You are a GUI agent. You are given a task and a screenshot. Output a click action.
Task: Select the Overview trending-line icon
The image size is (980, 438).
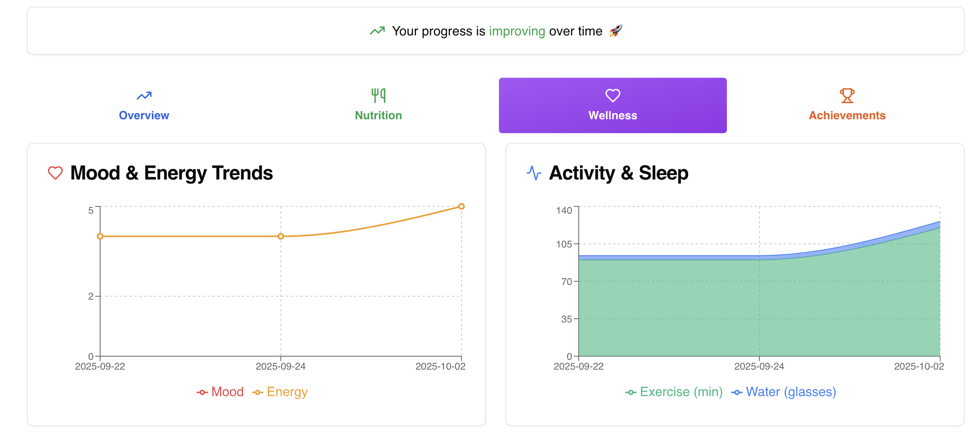[x=144, y=95]
